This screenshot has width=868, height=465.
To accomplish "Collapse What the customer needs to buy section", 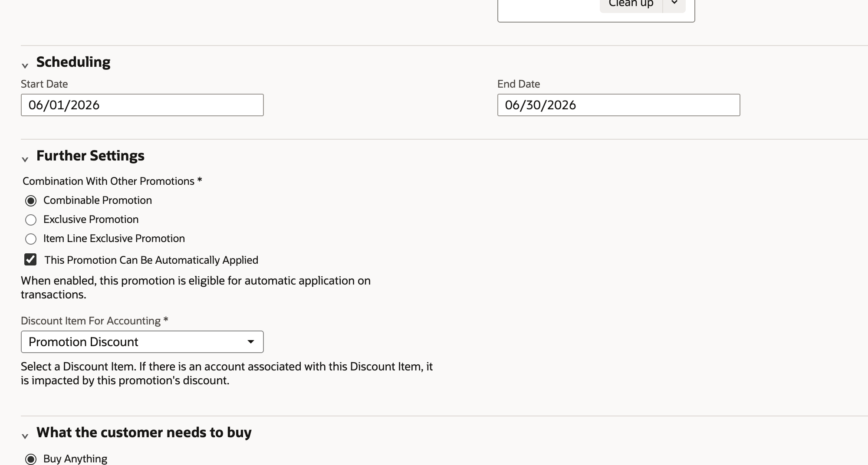I will [x=25, y=436].
